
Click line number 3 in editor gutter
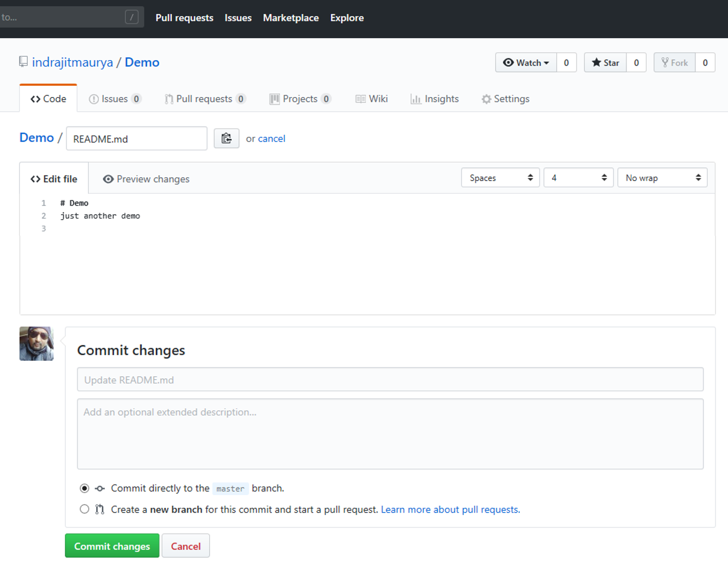click(x=44, y=228)
